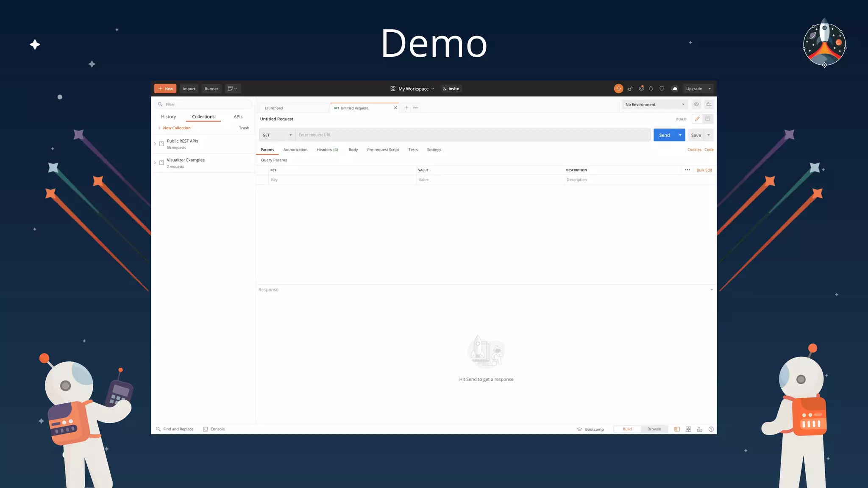Click the Save button
The height and width of the screenshot is (488, 868).
[x=696, y=135]
